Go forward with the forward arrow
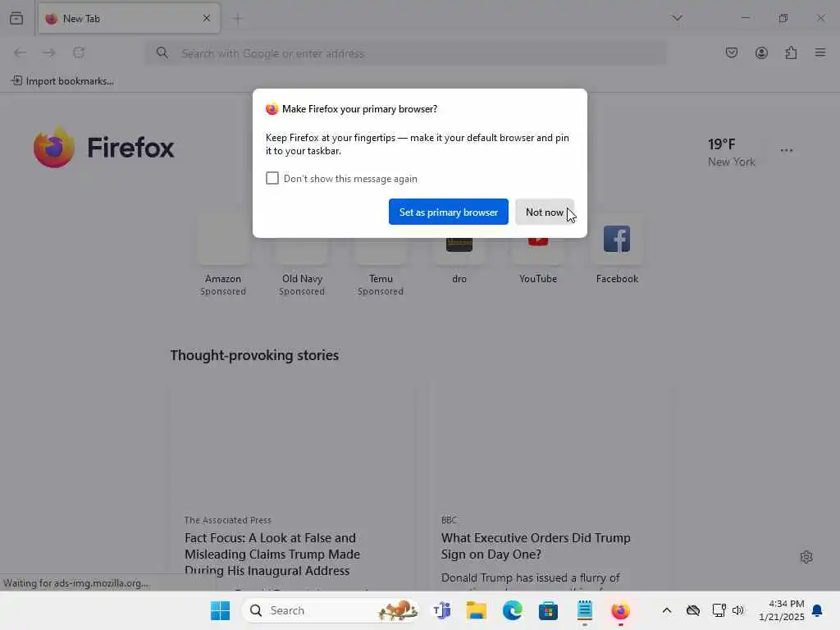Image resolution: width=840 pixels, height=630 pixels. (x=49, y=52)
